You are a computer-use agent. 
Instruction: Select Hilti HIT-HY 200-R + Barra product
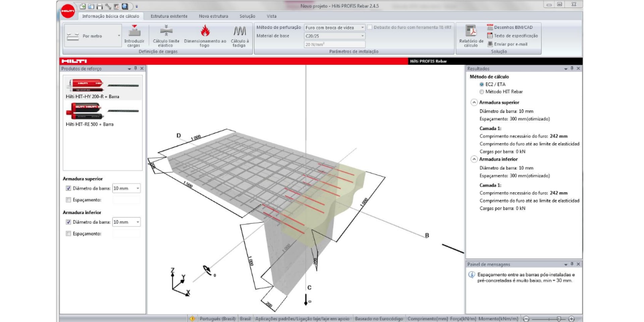point(103,88)
